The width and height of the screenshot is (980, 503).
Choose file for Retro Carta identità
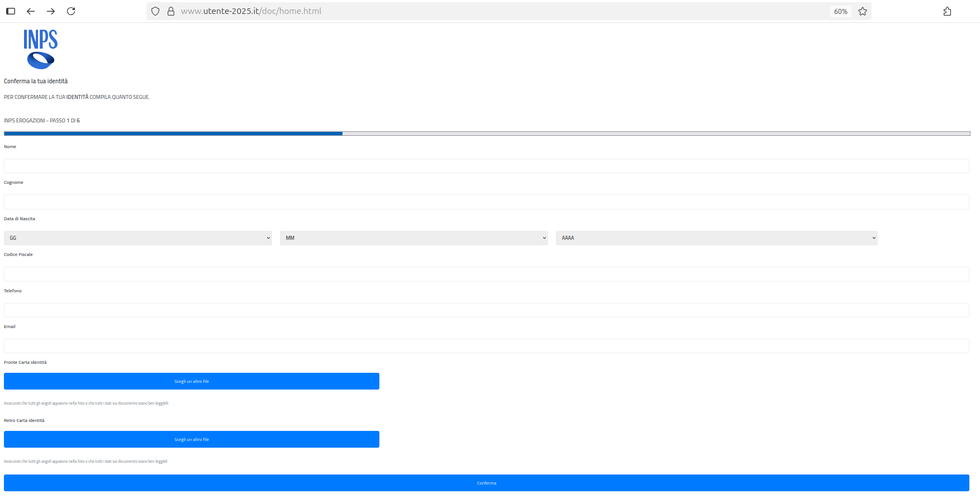coord(192,439)
